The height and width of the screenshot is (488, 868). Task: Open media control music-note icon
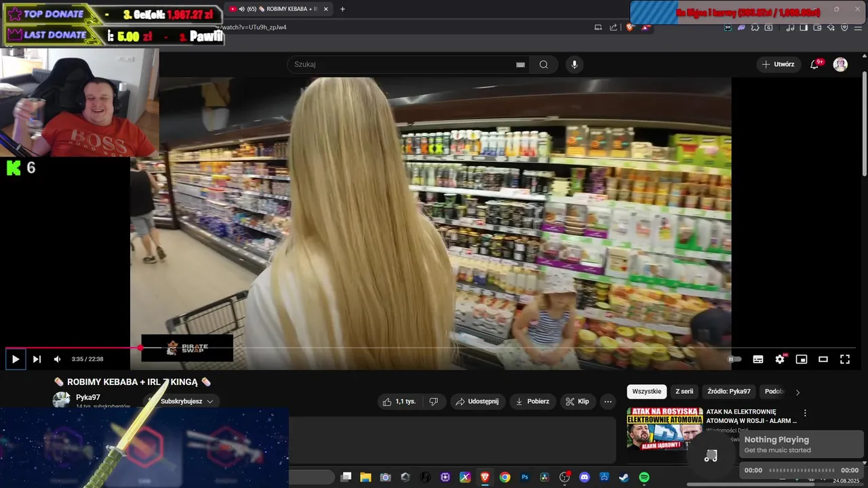pos(790,28)
